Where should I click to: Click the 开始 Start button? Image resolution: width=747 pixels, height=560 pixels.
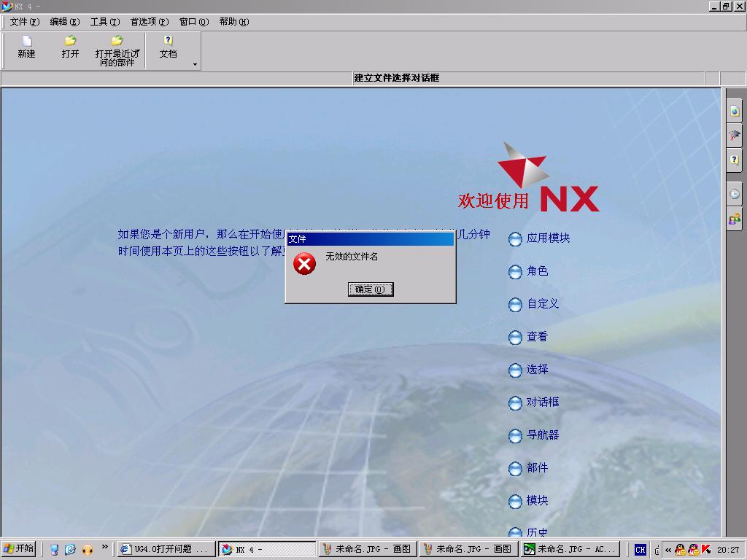(18, 549)
